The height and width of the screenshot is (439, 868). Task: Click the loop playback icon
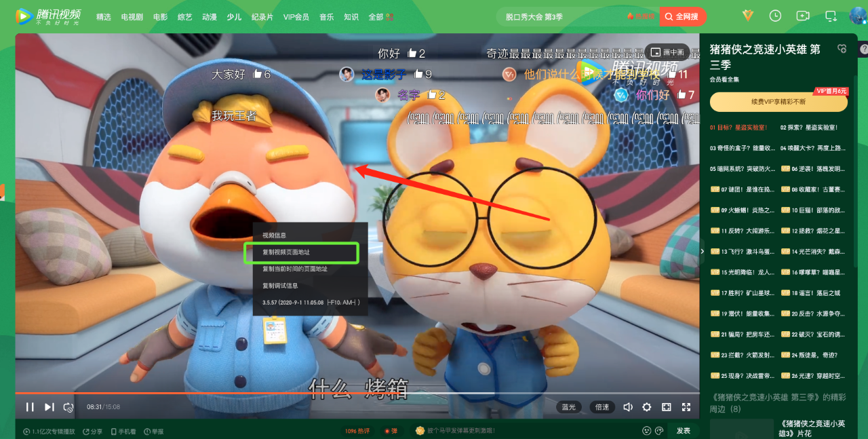68,407
